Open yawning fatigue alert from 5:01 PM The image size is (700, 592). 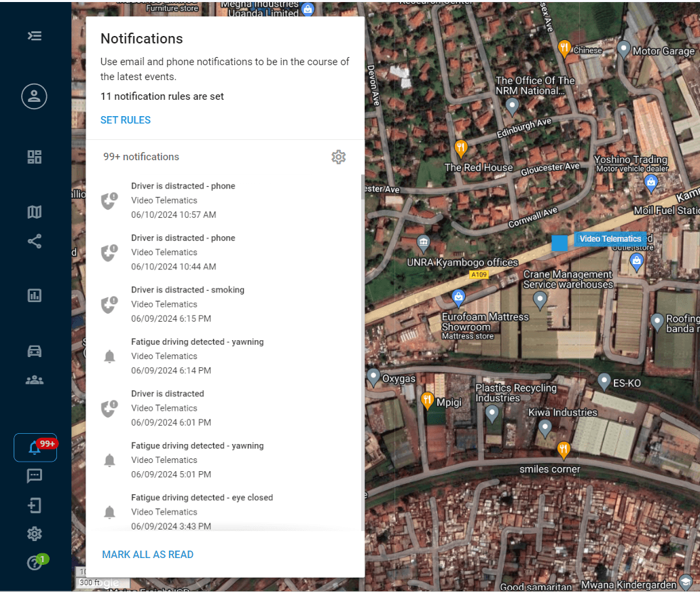click(223, 460)
